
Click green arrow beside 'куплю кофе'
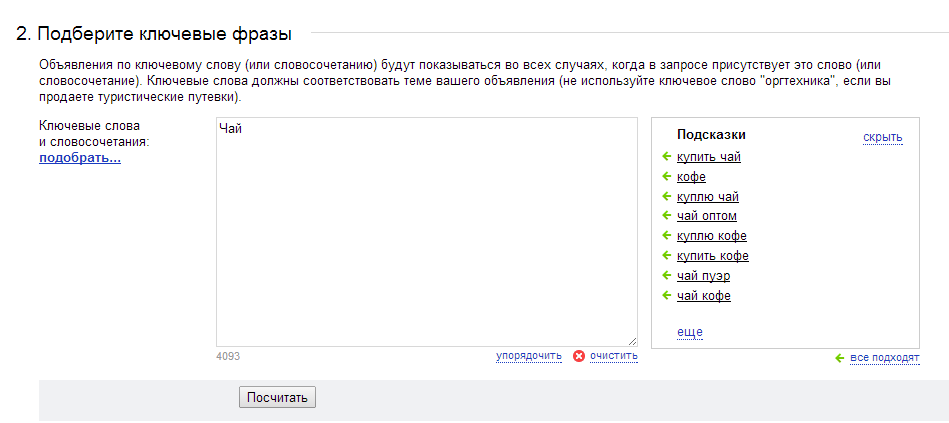(x=667, y=235)
